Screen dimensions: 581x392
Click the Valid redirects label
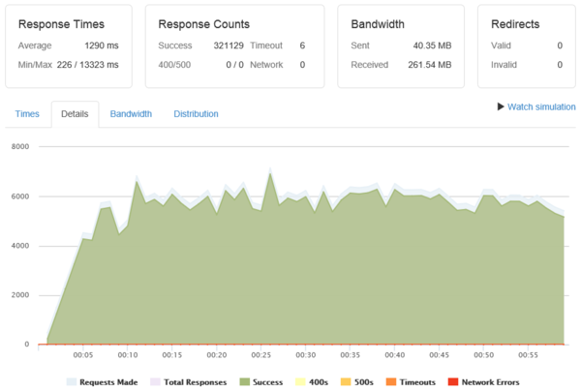[x=501, y=45]
